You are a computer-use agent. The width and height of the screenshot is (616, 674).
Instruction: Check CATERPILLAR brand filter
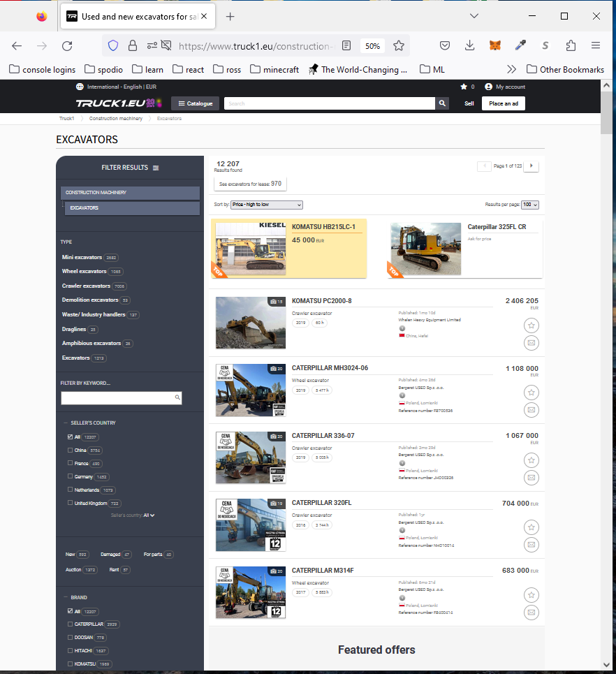click(70, 624)
